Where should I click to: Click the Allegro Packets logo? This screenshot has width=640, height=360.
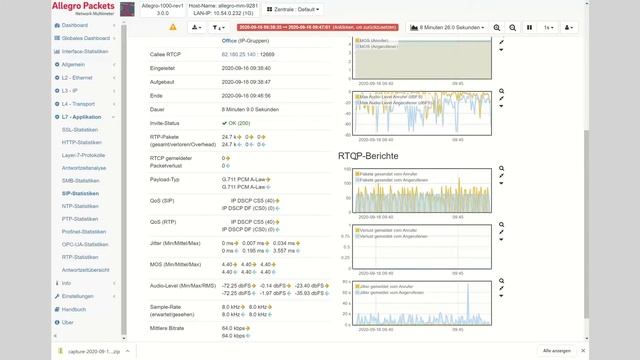[x=83, y=8]
